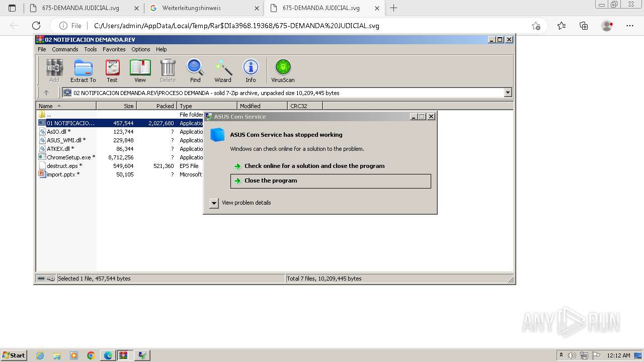This screenshot has height=362, width=644.
Task: Click the Delete trash can icon
Action: tap(168, 70)
